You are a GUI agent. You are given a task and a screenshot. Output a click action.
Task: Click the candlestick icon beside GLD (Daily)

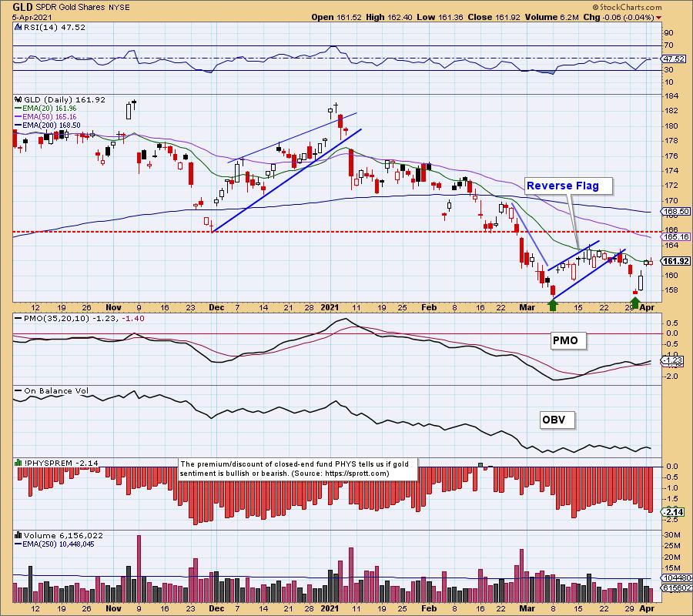tap(18, 100)
